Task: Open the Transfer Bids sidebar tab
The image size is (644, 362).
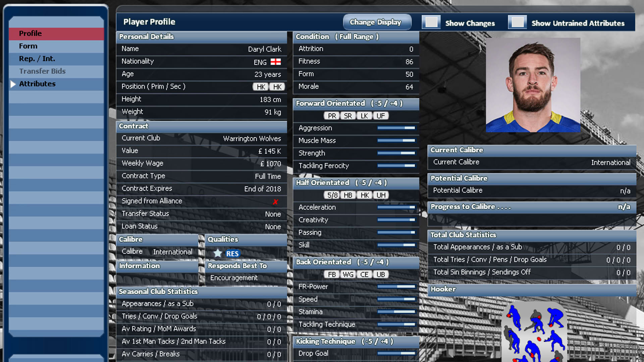Action: point(56,71)
